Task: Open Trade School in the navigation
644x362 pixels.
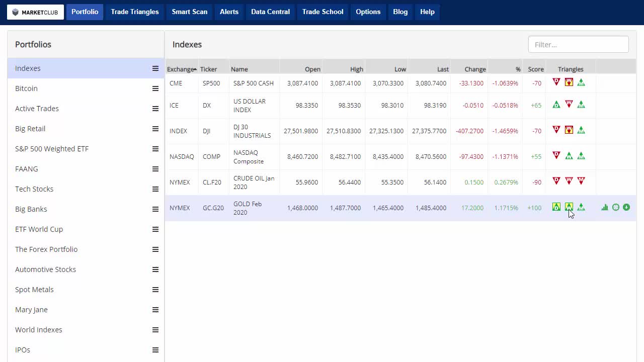Action: pos(323,12)
